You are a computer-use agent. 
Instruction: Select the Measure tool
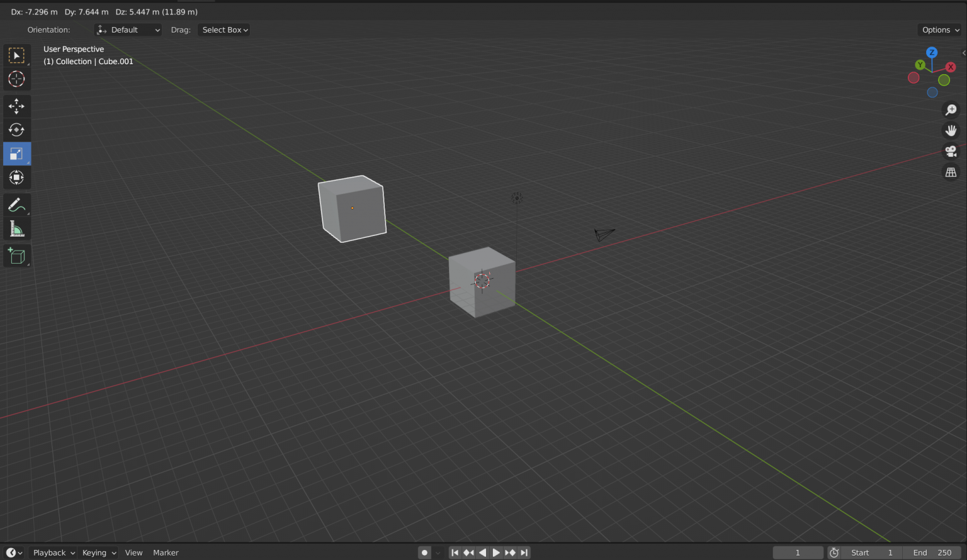tap(16, 228)
